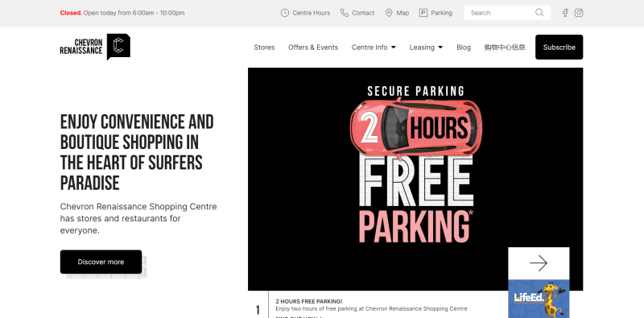Click the clock icon beside Centre Hours

click(x=285, y=13)
